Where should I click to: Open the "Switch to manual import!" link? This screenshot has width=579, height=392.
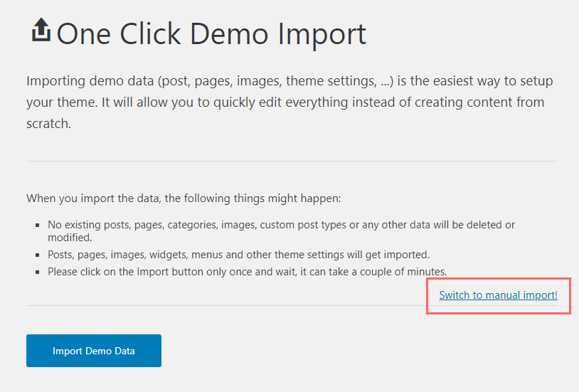[498, 295]
